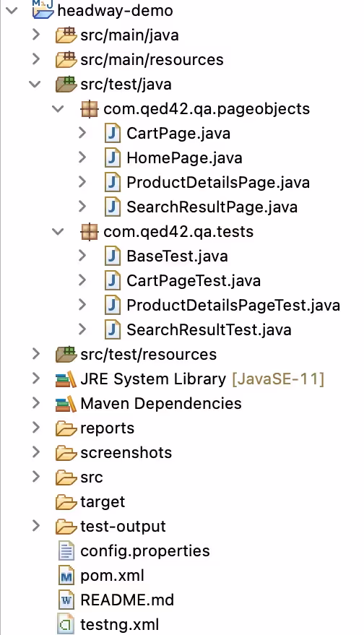Click the CartPage.java file icon
The height and width of the screenshot is (635, 364).
(x=112, y=134)
